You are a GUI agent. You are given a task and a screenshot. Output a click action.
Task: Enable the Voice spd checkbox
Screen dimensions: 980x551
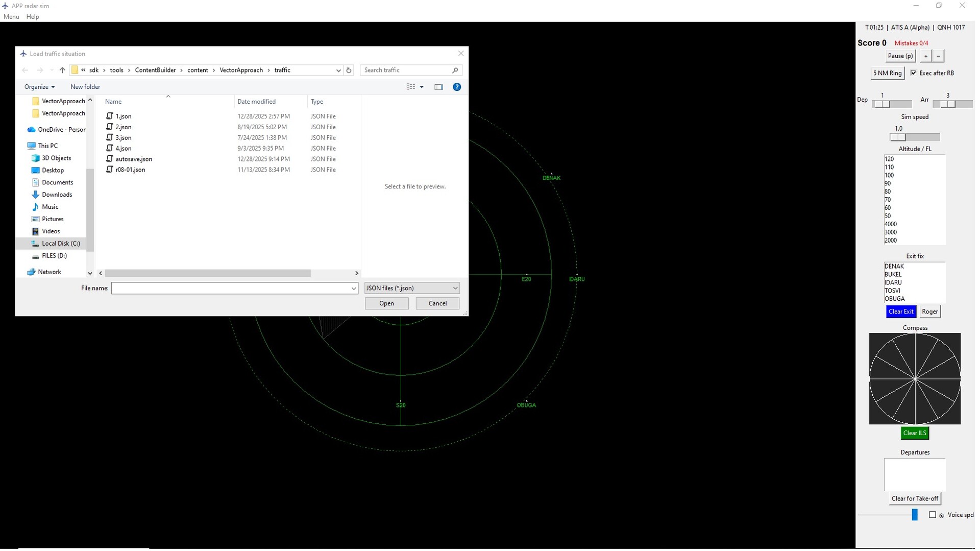click(x=933, y=515)
